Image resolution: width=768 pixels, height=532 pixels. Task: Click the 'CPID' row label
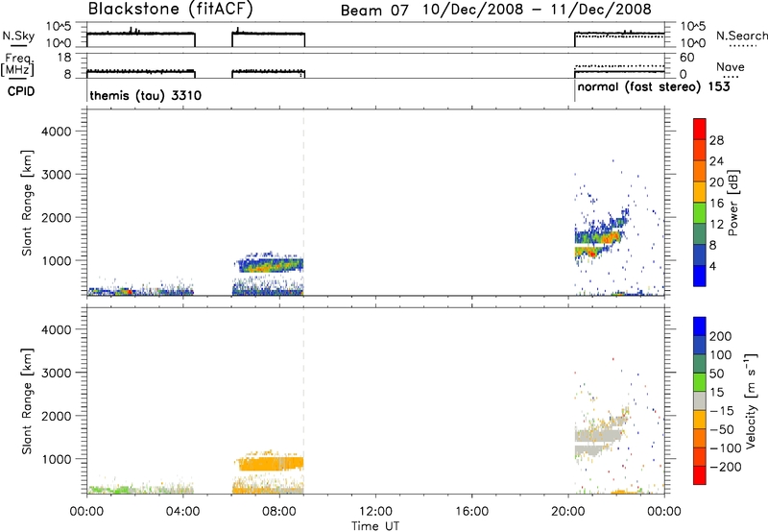pyautogui.click(x=21, y=91)
